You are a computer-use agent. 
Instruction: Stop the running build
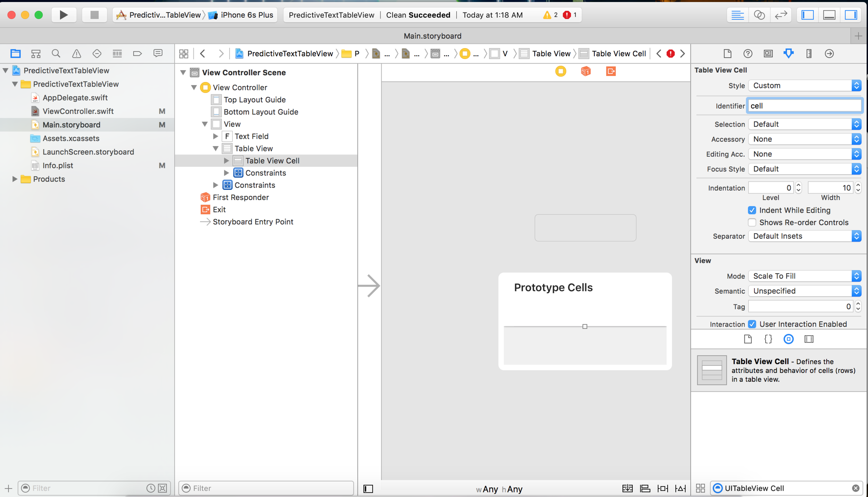[x=94, y=15]
